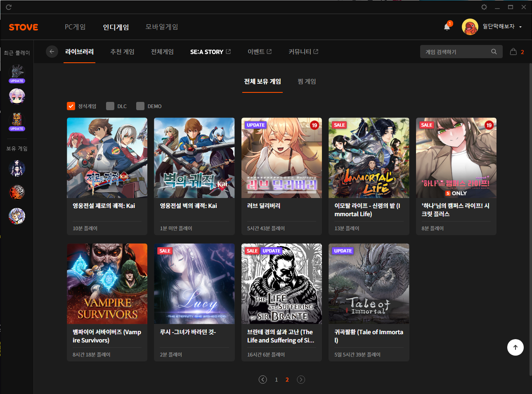Click the scroll-to-top arrow button
The image size is (532, 394).
coord(515,347)
